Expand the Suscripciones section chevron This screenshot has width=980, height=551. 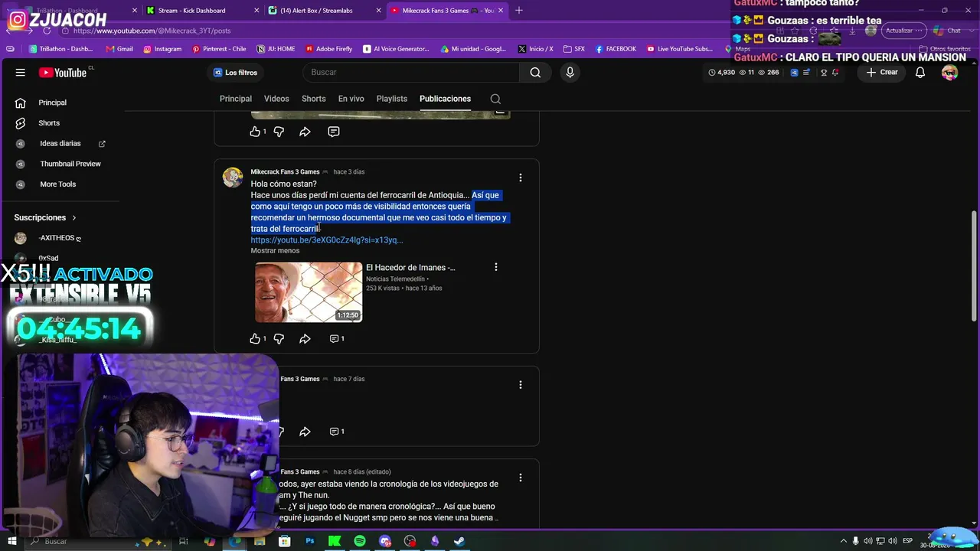[74, 217]
